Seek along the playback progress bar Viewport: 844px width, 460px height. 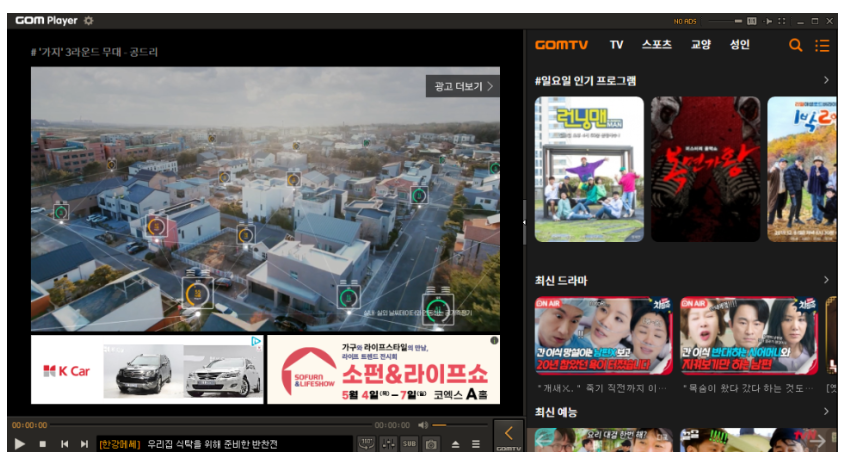pos(210,425)
